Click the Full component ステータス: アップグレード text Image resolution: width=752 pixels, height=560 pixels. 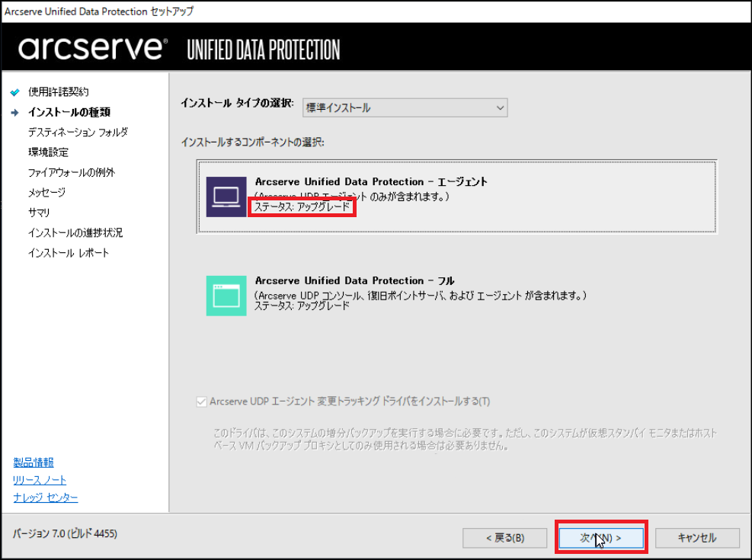302,306
